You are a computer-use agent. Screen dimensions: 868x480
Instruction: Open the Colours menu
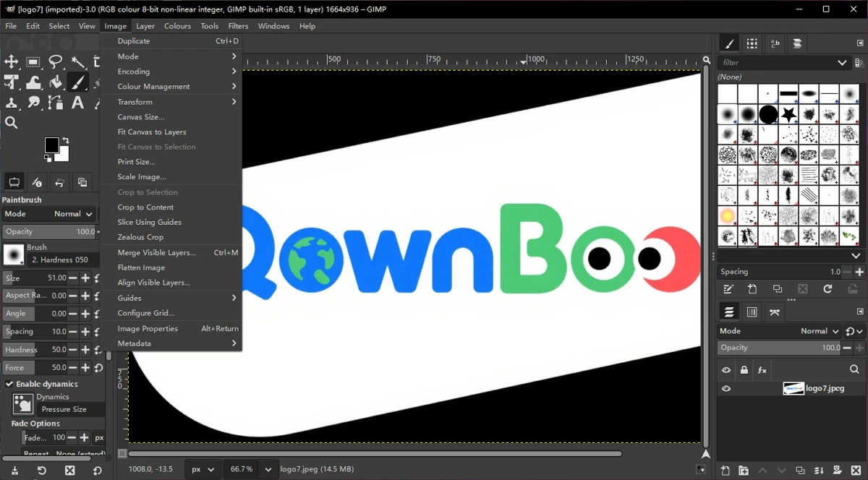tap(177, 26)
